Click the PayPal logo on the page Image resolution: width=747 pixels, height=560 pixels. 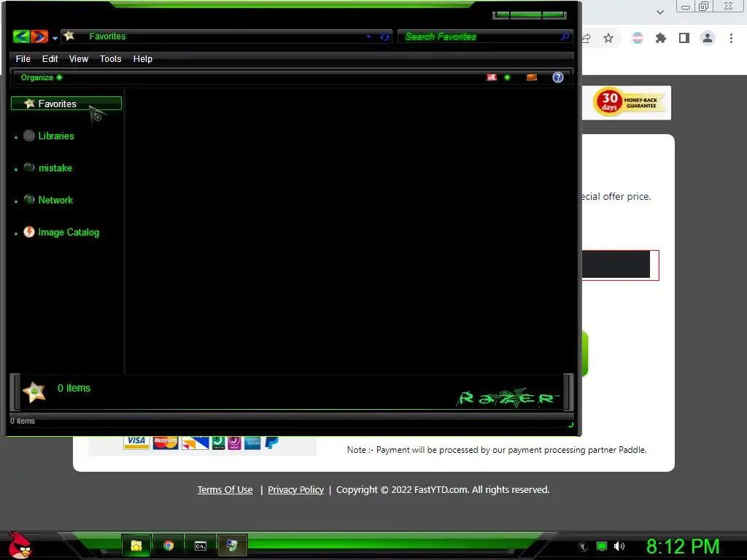(271, 443)
